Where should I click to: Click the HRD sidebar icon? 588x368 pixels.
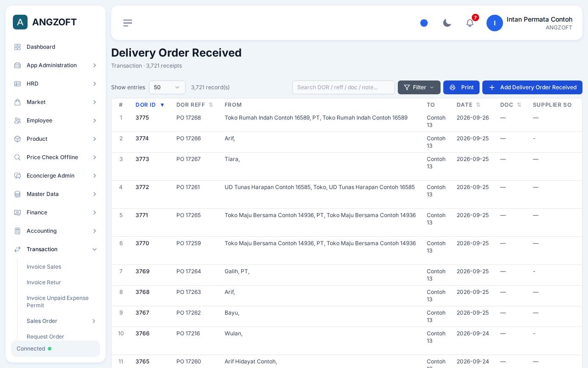tap(17, 84)
